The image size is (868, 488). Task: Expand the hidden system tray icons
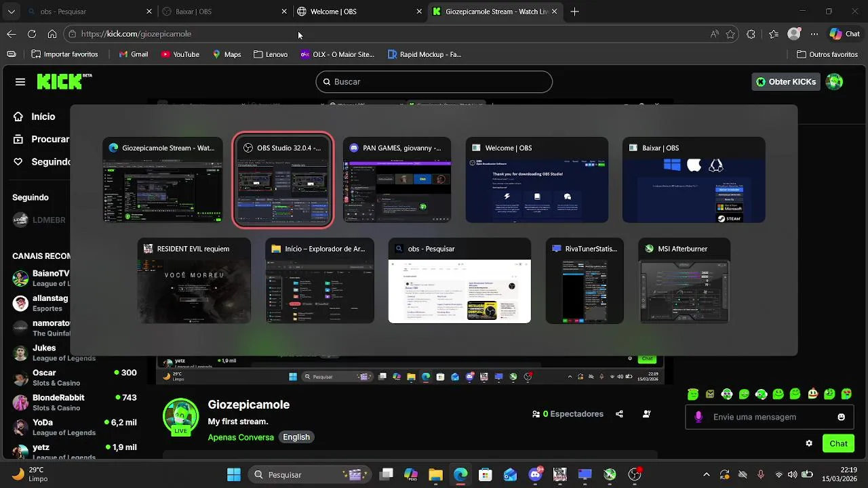pos(707,474)
